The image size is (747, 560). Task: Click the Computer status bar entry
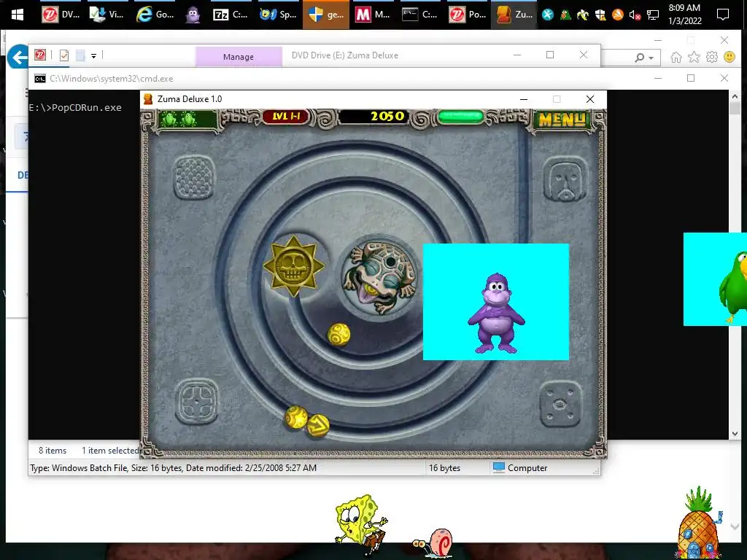click(x=519, y=468)
